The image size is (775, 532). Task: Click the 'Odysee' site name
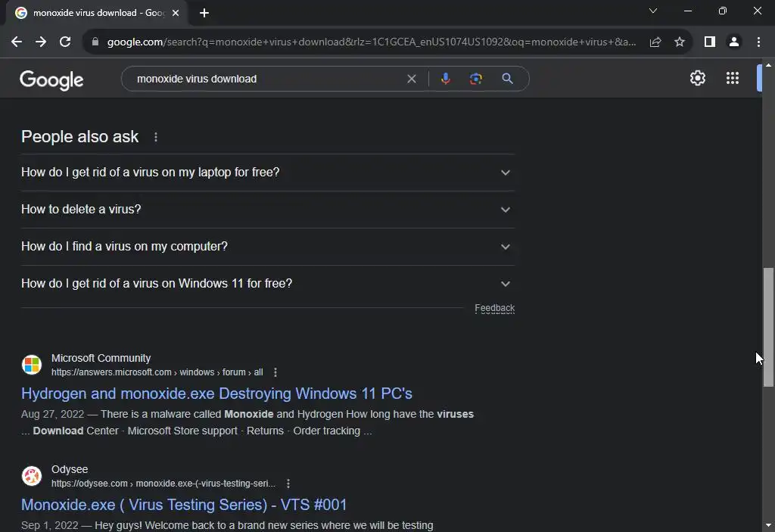(70, 469)
